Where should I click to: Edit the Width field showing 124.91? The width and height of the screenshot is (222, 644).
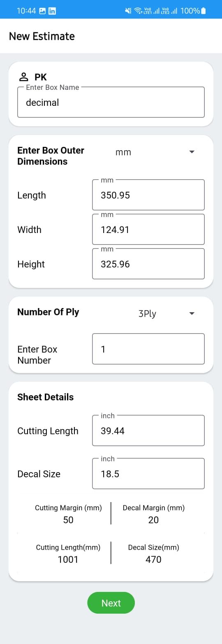tap(148, 229)
